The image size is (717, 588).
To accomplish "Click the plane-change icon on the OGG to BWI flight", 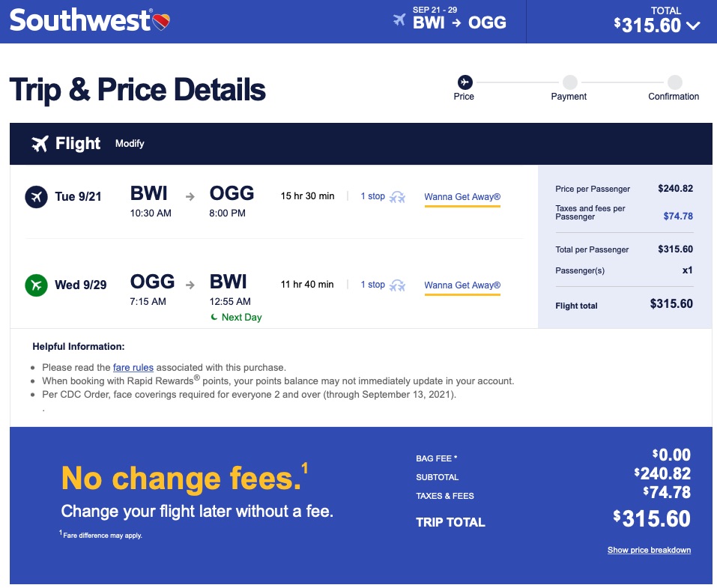I will tap(397, 285).
